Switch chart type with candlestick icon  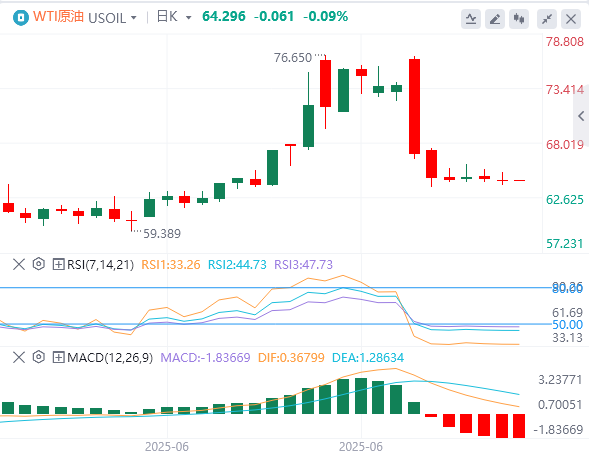519,19
